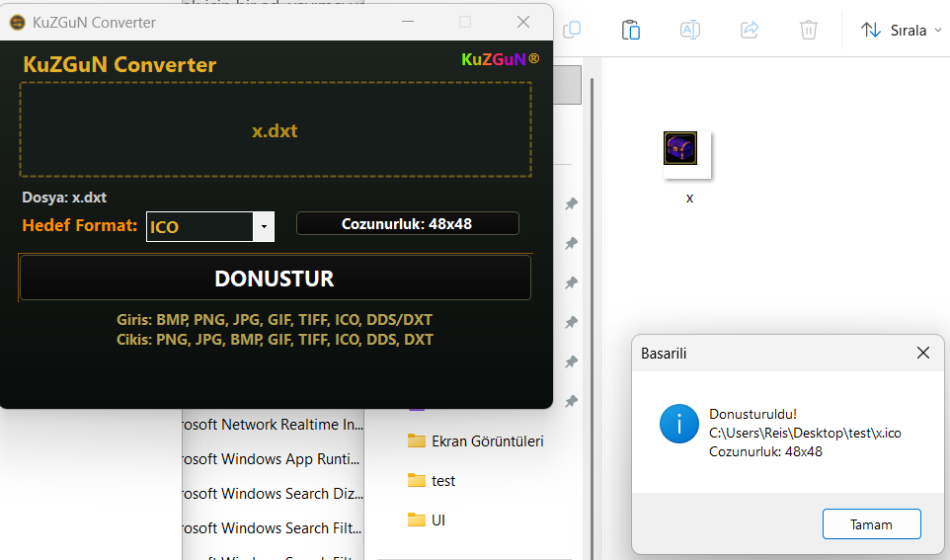
Task: Click the DONUSTUR convert button
Action: point(276,279)
